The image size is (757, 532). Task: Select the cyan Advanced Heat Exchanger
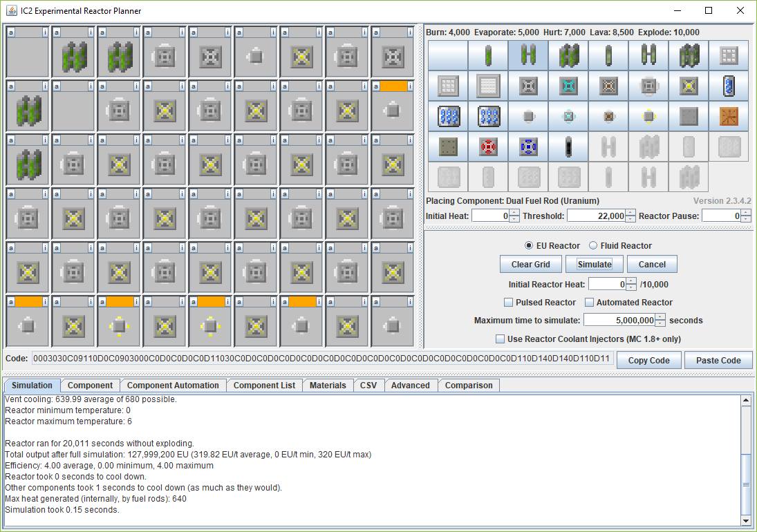[569, 116]
